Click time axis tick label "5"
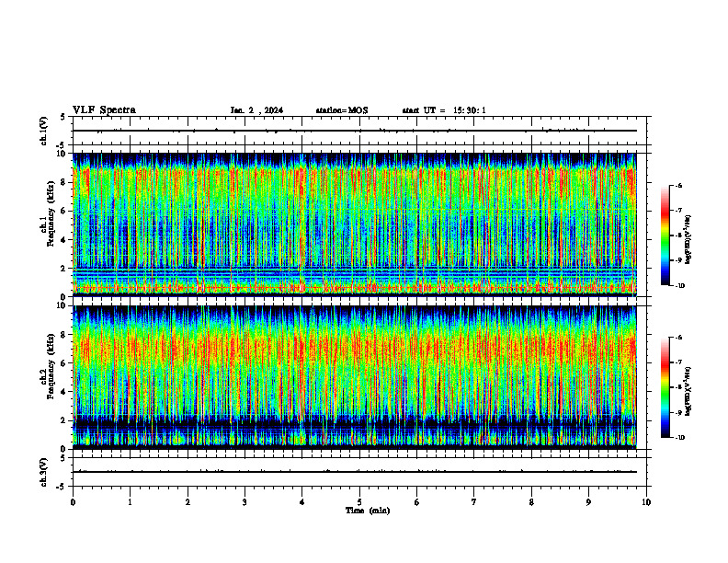The width and height of the screenshot is (728, 563). tap(359, 502)
